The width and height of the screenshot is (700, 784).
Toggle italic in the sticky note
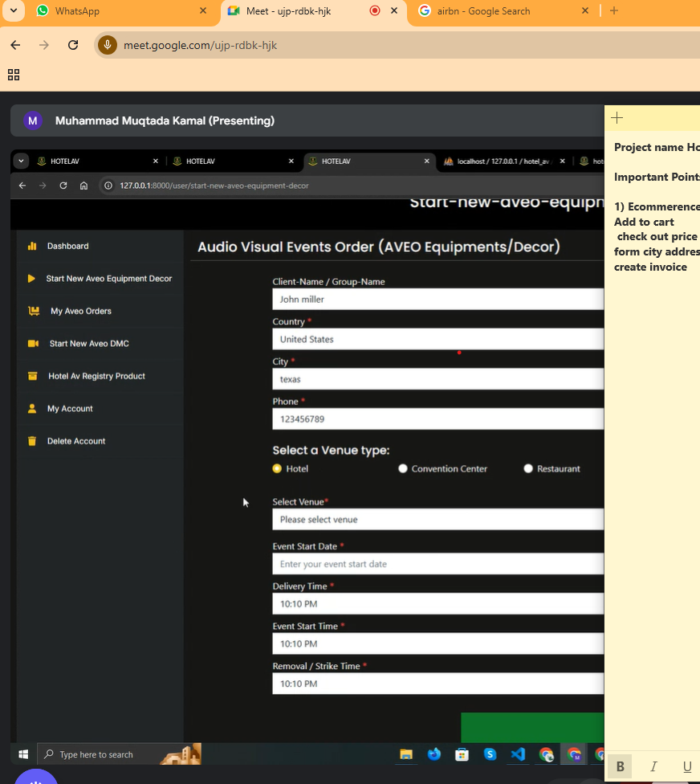point(653,766)
